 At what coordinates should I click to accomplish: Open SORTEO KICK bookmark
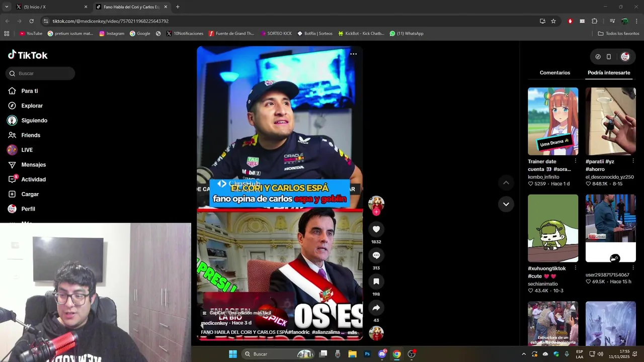pyautogui.click(x=276, y=34)
